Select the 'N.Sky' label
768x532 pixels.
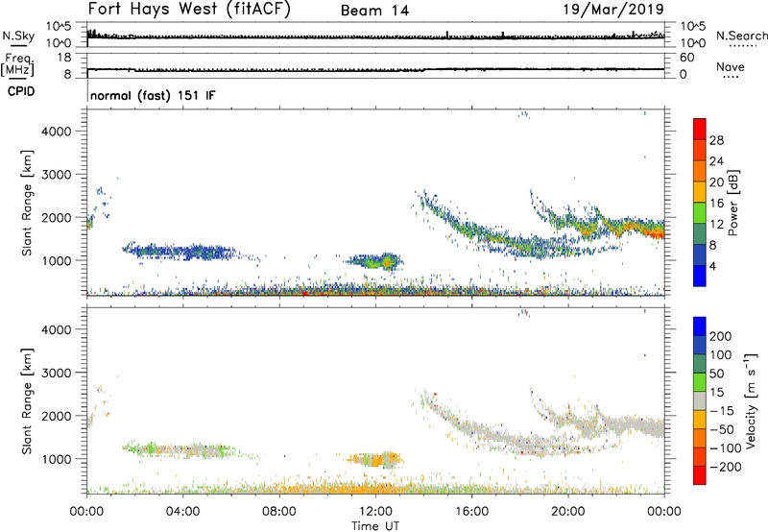pos(18,36)
